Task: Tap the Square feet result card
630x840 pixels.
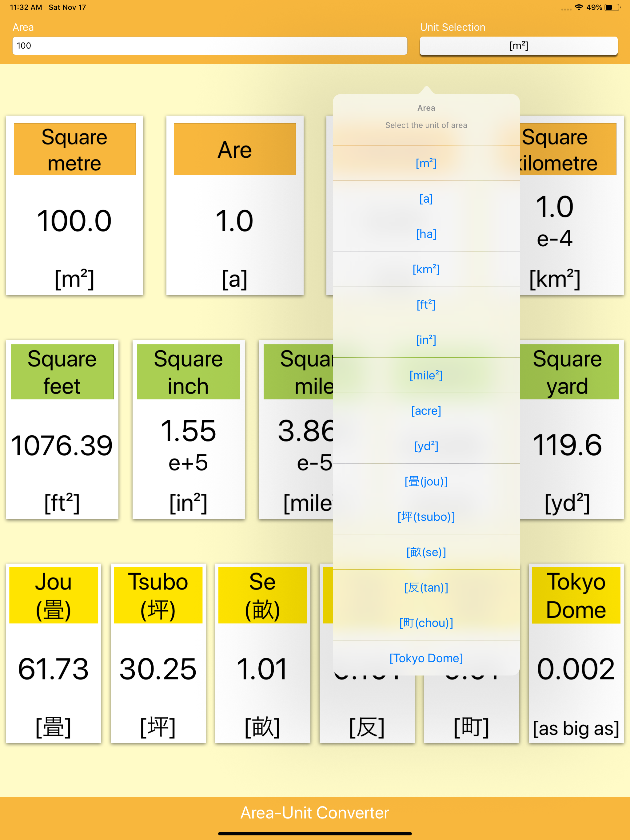Action: (62, 429)
